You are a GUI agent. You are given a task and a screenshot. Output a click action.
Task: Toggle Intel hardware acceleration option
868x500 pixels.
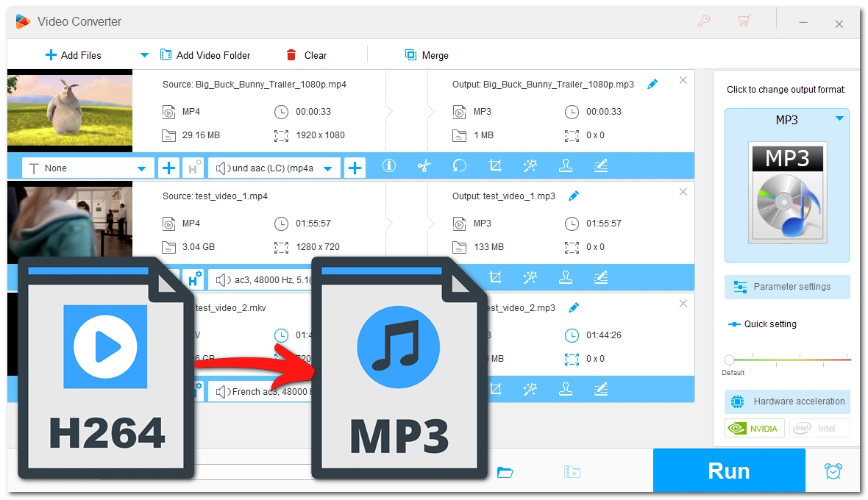point(819,428)
